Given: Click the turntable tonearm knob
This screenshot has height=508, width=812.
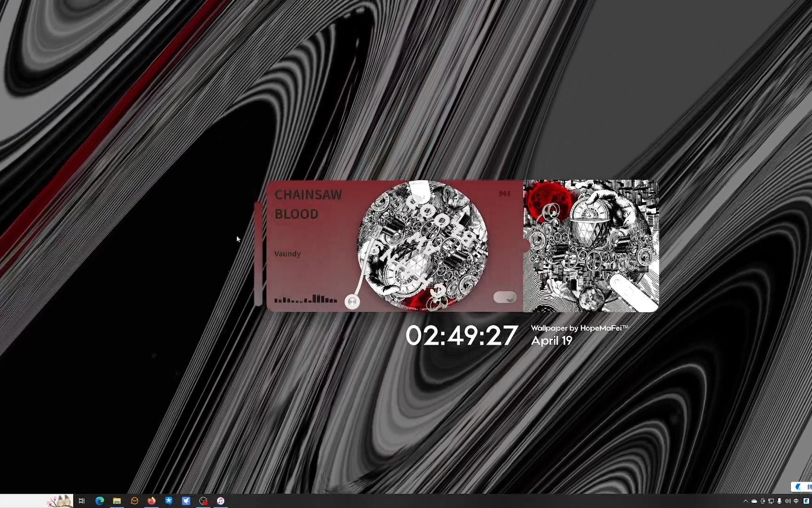Looking at the screenshot, I should click(352, 302).
